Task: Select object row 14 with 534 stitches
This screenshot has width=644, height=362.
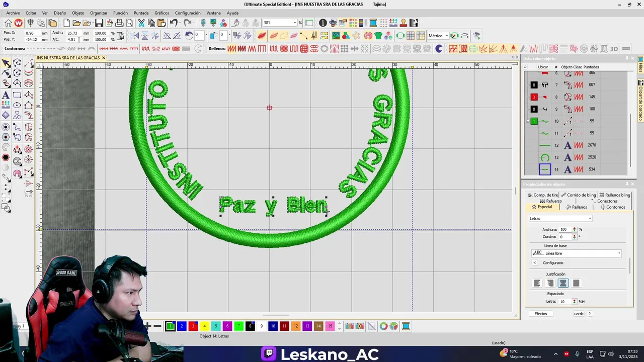Action: pyautogui.click(x=576, y=169)
